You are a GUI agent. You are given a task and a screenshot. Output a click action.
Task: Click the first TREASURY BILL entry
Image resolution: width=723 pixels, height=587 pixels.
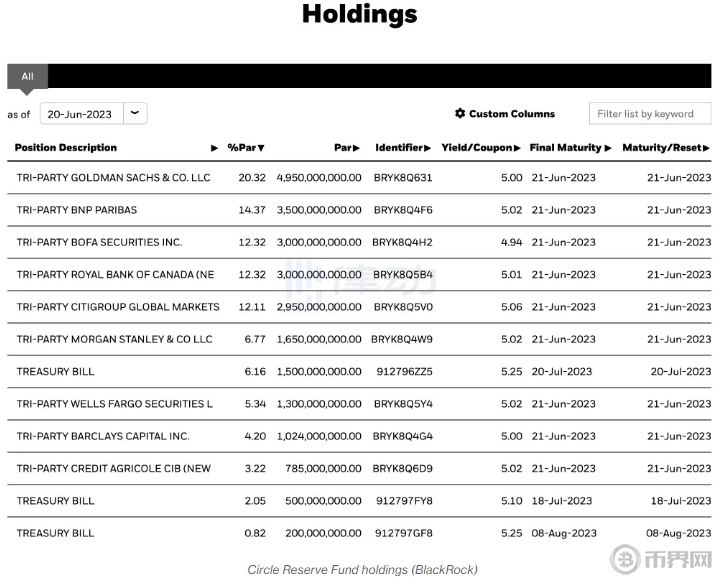coord(56,372)
